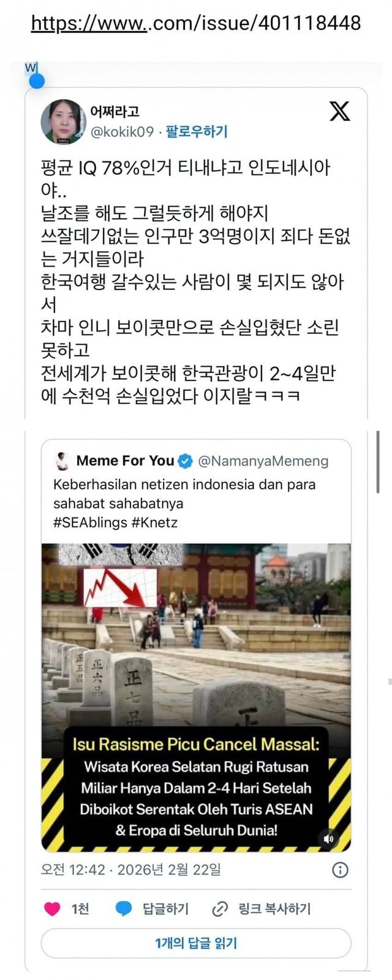Open the quoted tweet video thumbnail
The height and width of the screenshot is (980, 392).
[196, 697]
